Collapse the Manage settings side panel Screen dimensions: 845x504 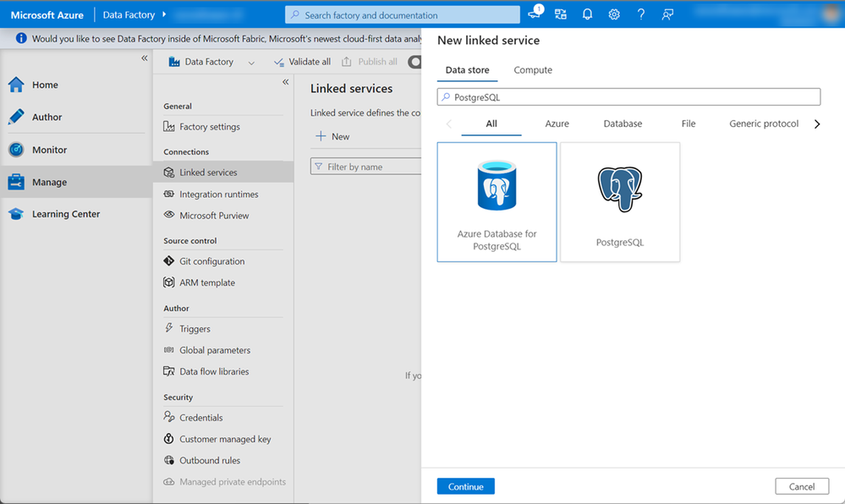[286, 82]
